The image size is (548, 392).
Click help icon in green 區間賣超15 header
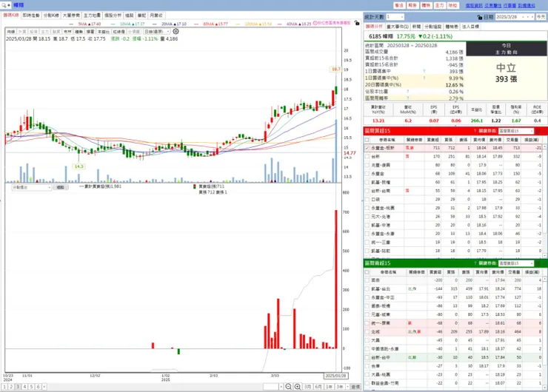[x=475, y=263]
